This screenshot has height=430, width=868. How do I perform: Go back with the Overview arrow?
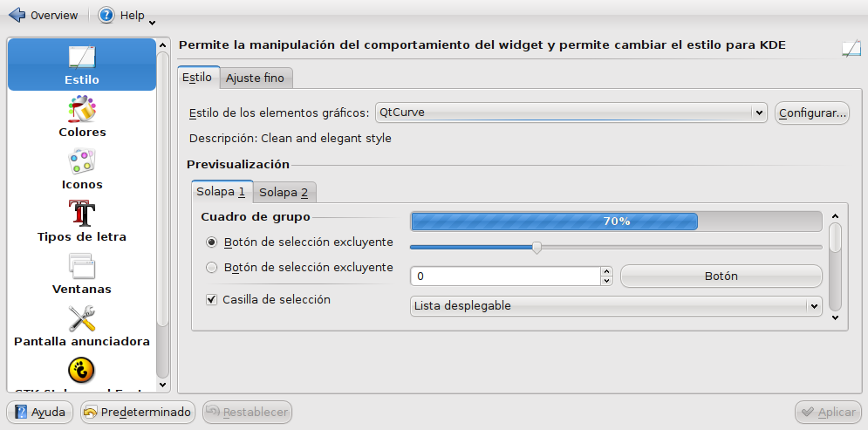coord(17,15)
